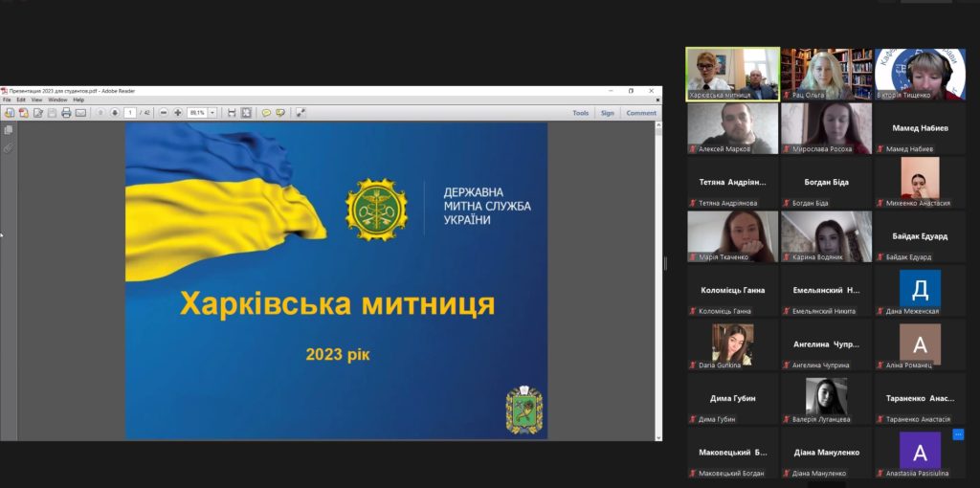The width and height of the screenshot is (980, 488).
Task: Add a sticky note comment icon
Action: point(266,113)
